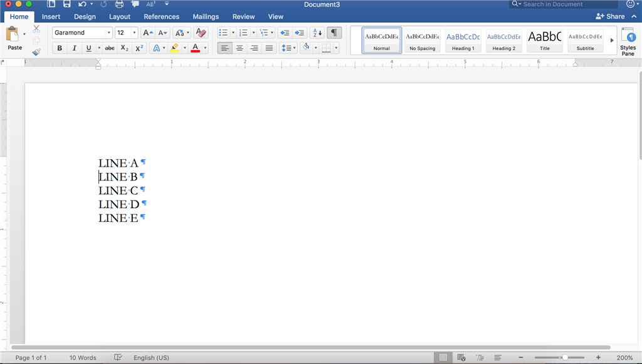Apply the Subtitle style
The height and width of the screenshot is (364, 642).
(585, 40)
